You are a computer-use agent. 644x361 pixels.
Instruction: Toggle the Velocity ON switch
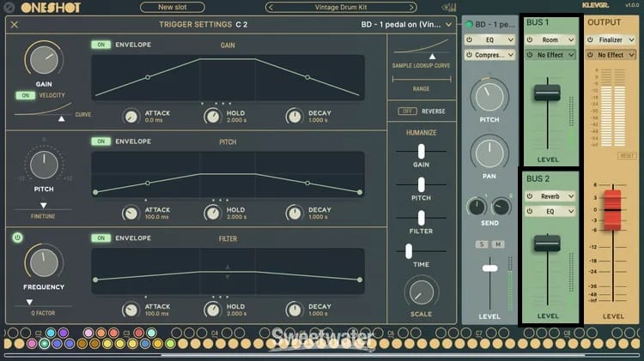pyautogui.click(x=26, y=95)
